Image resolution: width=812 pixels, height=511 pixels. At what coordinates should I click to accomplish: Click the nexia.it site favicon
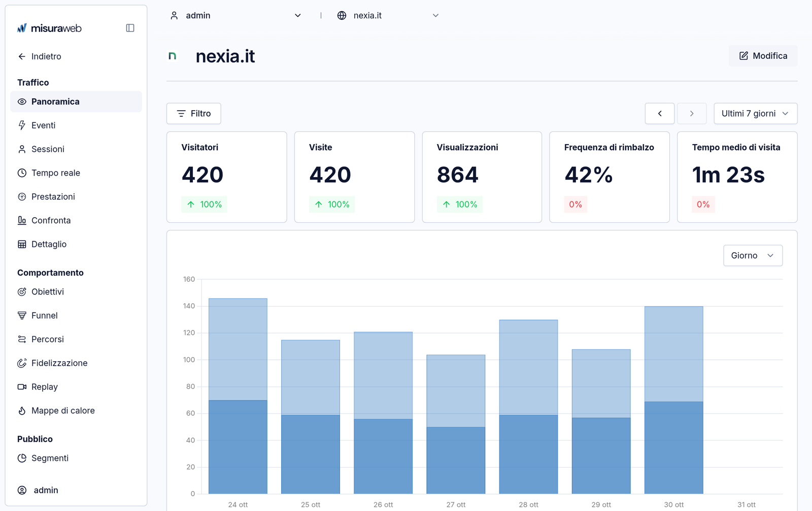pyautogui.click(x=173, y=56)
